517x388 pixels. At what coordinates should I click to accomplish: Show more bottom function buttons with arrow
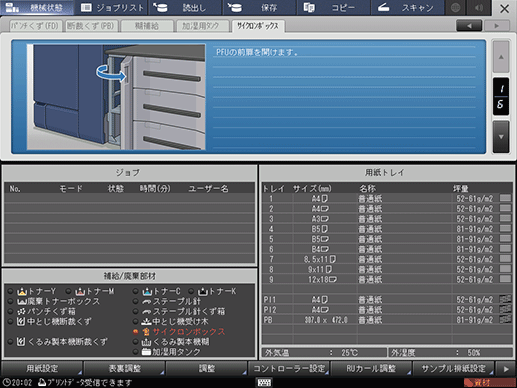(506, 369)
